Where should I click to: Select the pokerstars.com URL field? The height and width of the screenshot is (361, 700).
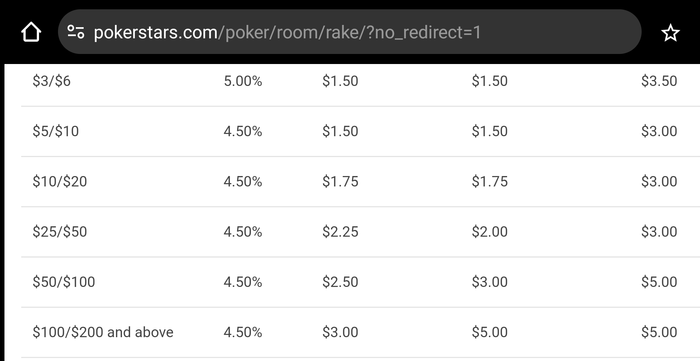(x=350, y=32)
